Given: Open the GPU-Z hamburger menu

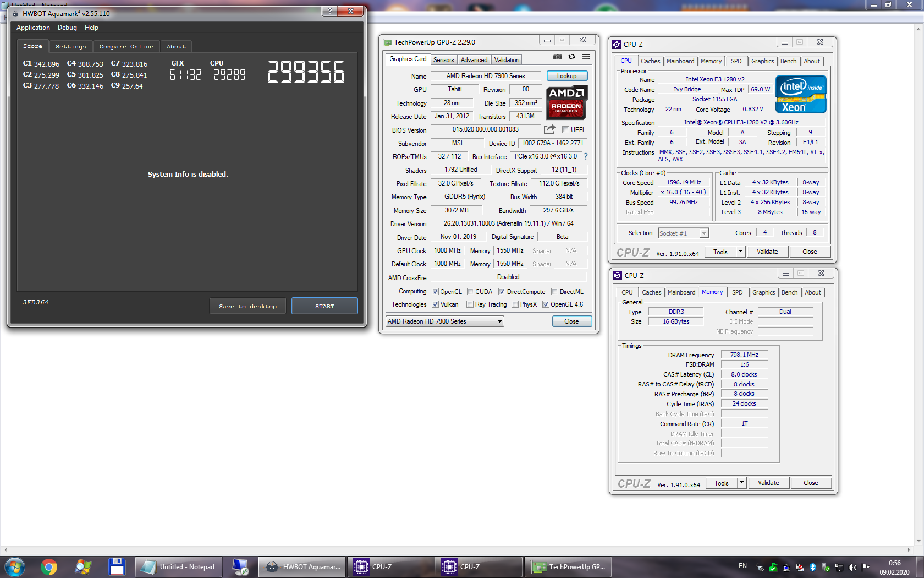Looking at the screenshot, I should point(586,57).
